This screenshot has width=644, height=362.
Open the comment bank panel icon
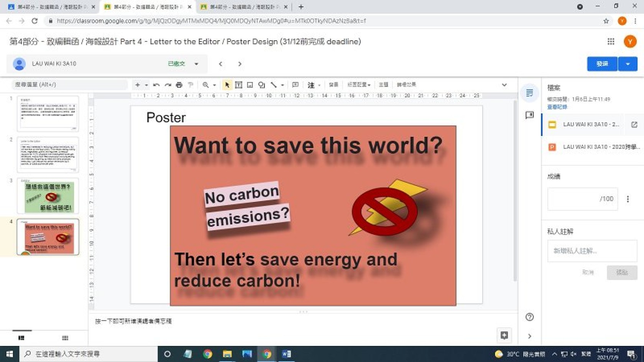pyautogui.click(x=529, y=115)
